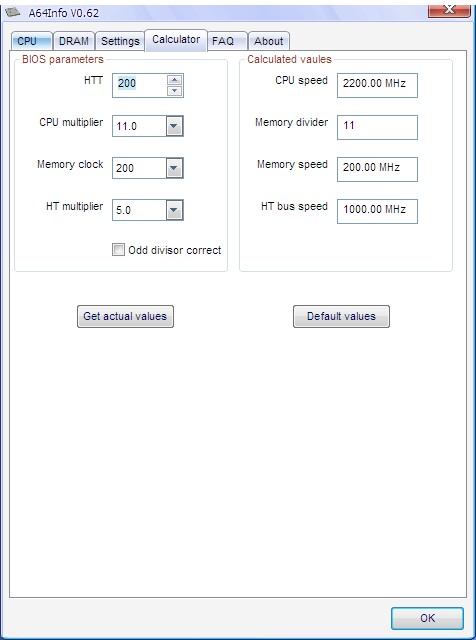Close the A64Info window

[x=449, y=10]
